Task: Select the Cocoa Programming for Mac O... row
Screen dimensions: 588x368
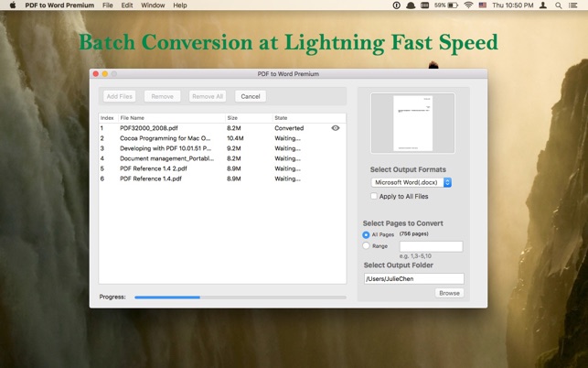Action: coord(222,138)
